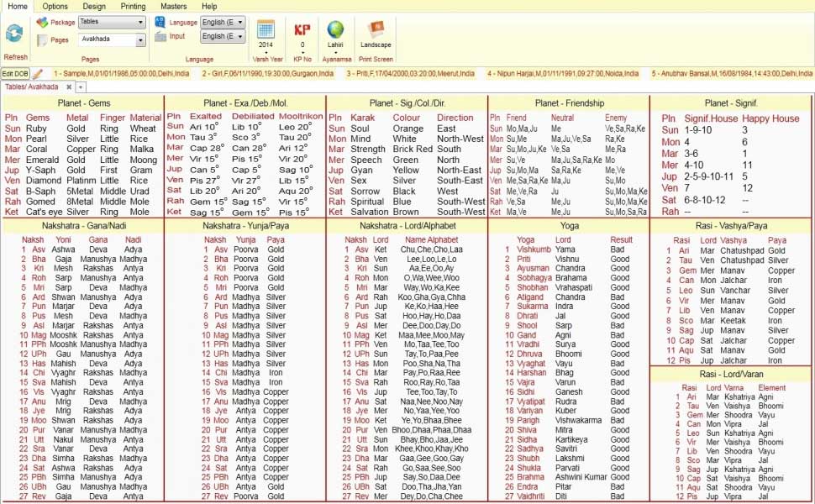Open the Language English dropdown
The height and width of the screenshot is (504, 815).
tap(240, 23)
